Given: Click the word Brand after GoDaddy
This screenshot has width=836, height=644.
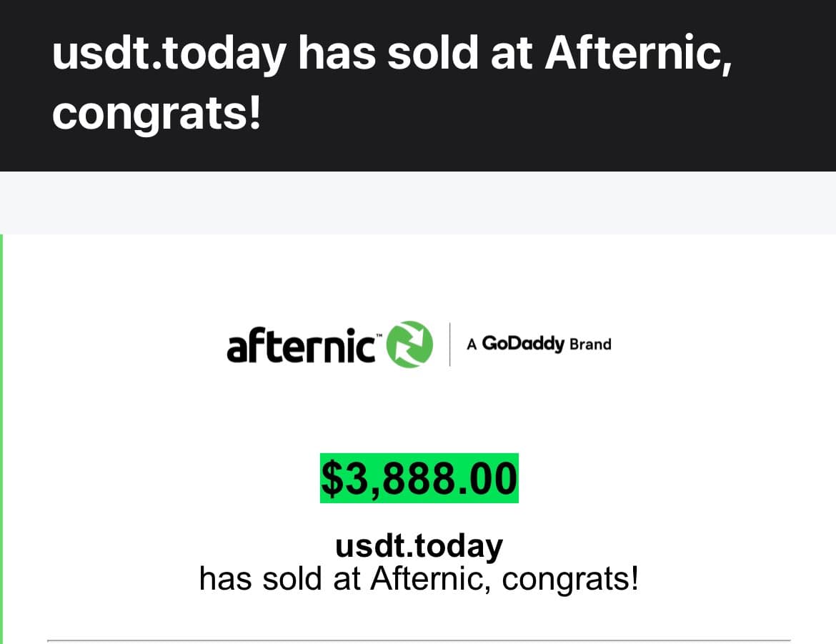Looking at the screenshot, I should [x=590, y=345].
